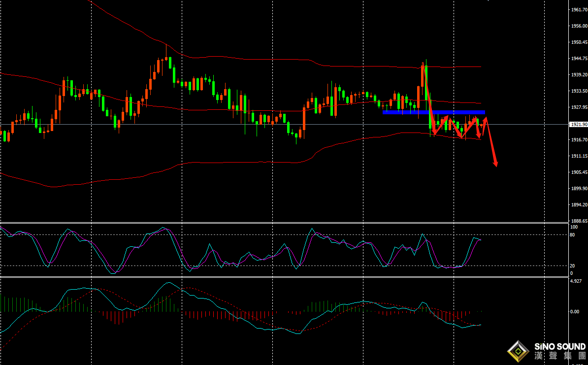Click the 1944.75 price axis label
Image resolution: width=588 pixels, height=365 pixels.
tap(578, 59)
